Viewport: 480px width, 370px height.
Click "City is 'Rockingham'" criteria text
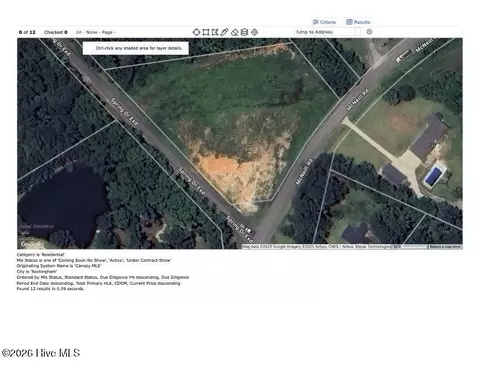37,272
